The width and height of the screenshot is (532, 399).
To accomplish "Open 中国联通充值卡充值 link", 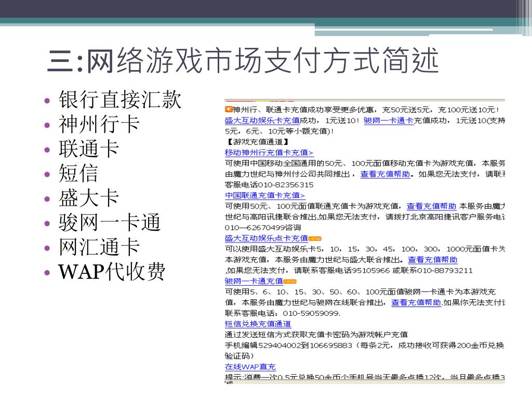I will point(264,195).
